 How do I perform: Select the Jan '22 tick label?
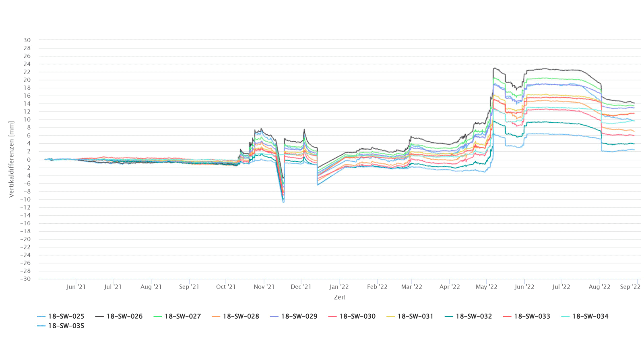point(339,287)
